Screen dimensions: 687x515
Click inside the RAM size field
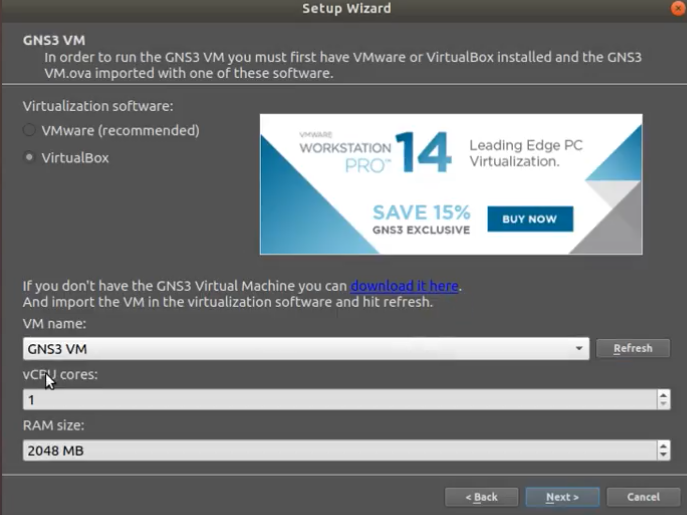click(x=340, y=451)
